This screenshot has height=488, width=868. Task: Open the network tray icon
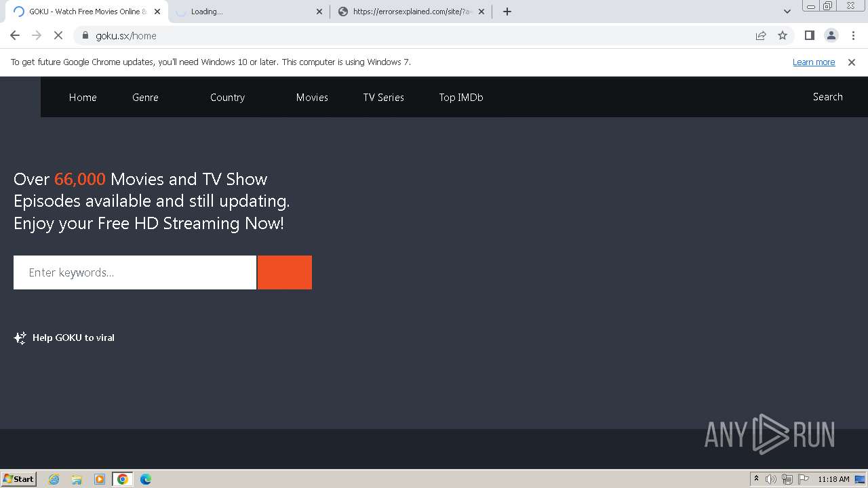pyautogui.click(x=787, y=479)
